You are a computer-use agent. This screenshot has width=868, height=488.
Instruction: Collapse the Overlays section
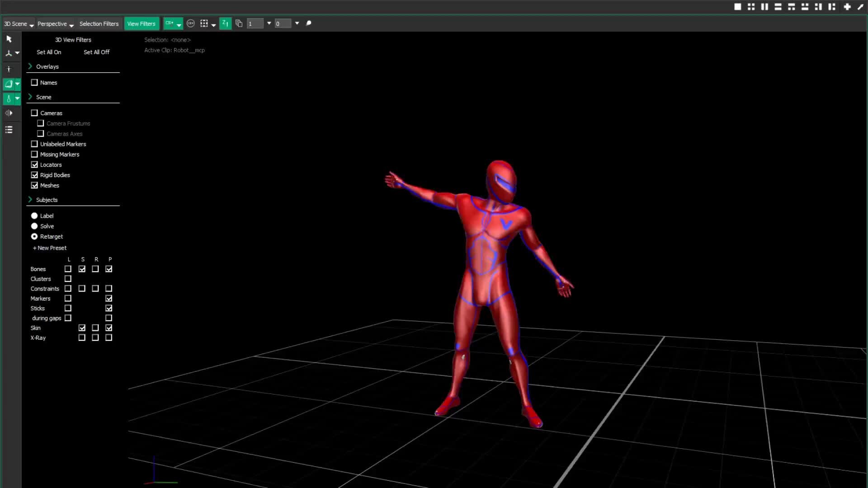tap(30, 66)
